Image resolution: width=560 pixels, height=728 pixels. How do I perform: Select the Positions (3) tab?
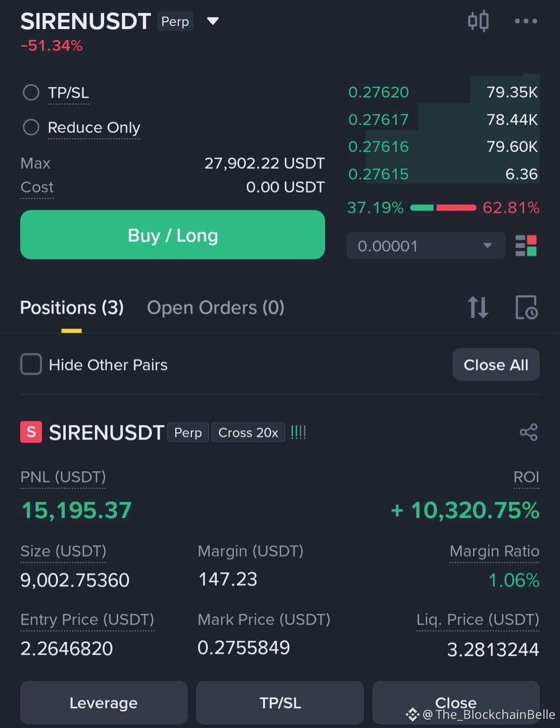pyautogui.click(x=72, y=308)
